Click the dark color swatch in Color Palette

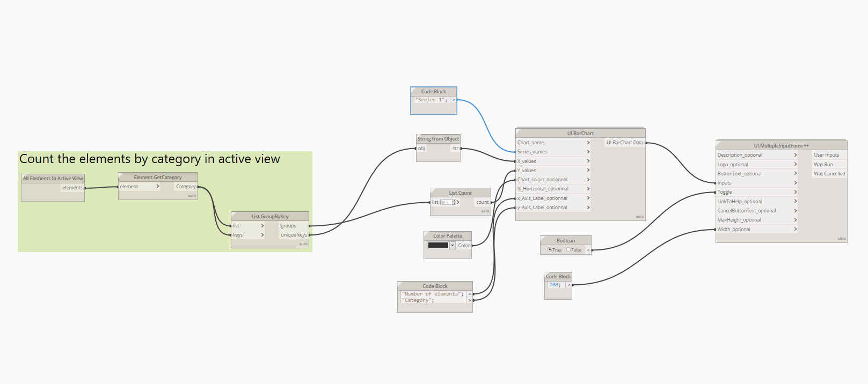(x=438, y=246)
